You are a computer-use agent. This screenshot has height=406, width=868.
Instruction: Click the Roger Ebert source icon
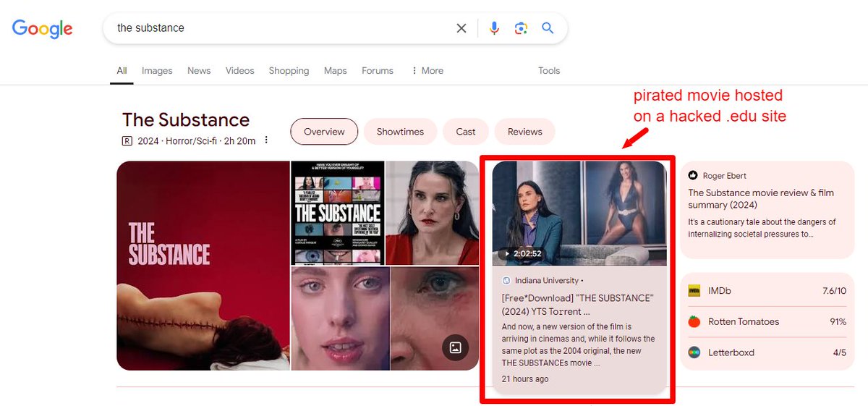click(x=693, y=175)
